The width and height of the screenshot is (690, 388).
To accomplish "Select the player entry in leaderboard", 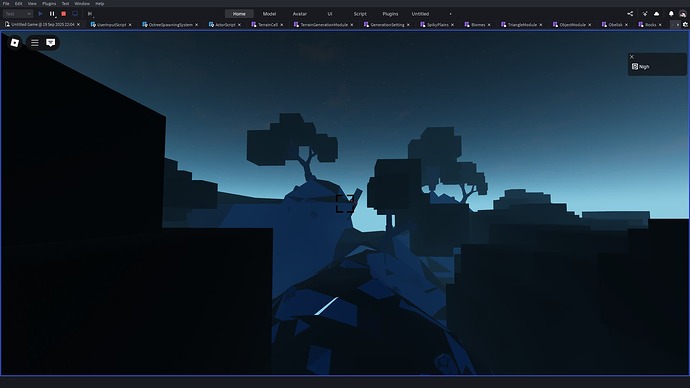I will pyautogui.click(x=657, y=66).
